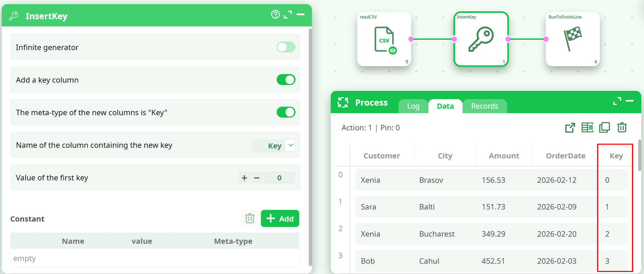Disable the Add a key column toggle
This screenshot has width=644, height=274.
pyautogui.click(x=286, y=80)
